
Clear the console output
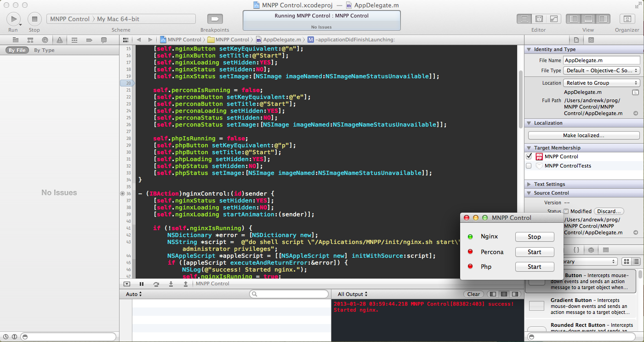[x=473, y=294]
